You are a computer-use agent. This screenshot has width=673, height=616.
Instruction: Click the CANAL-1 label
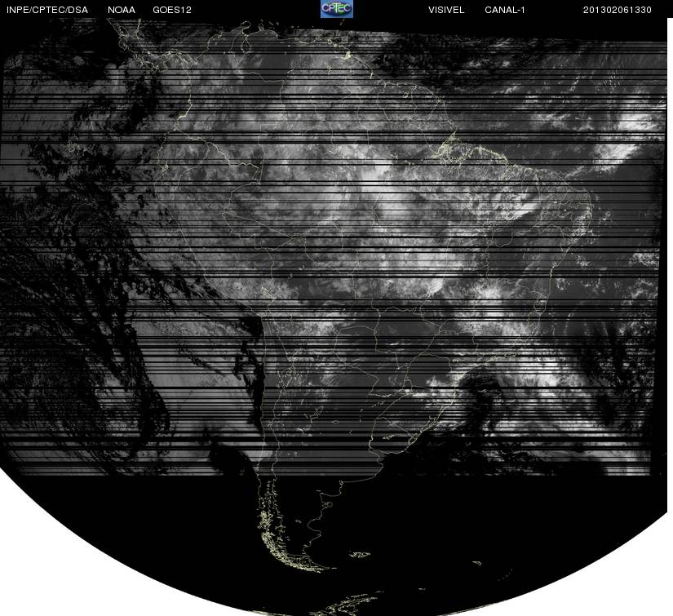(505, 10)
